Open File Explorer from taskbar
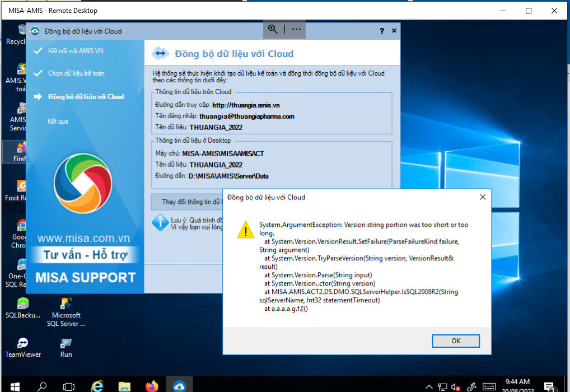Image resolution: width=570 pixels, height=392 pixels. coord(124,386)
